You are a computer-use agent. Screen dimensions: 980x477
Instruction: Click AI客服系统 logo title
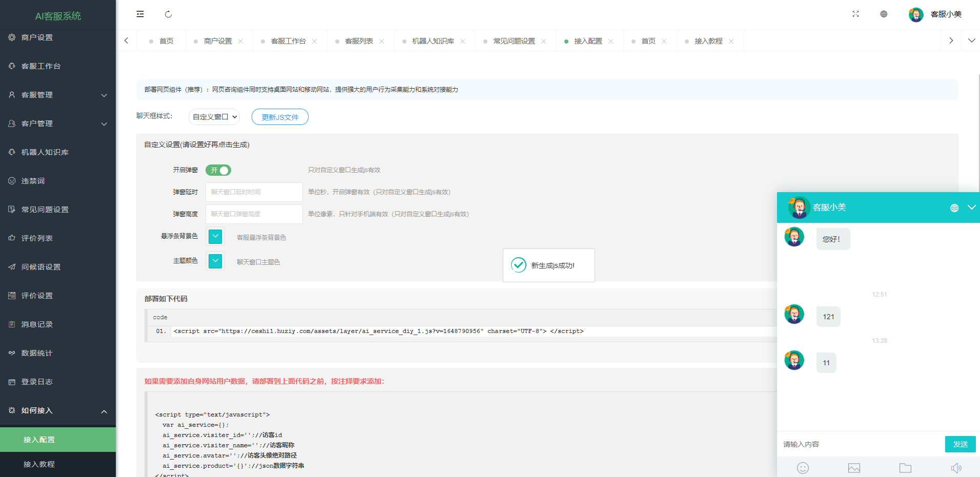(58, 16)
